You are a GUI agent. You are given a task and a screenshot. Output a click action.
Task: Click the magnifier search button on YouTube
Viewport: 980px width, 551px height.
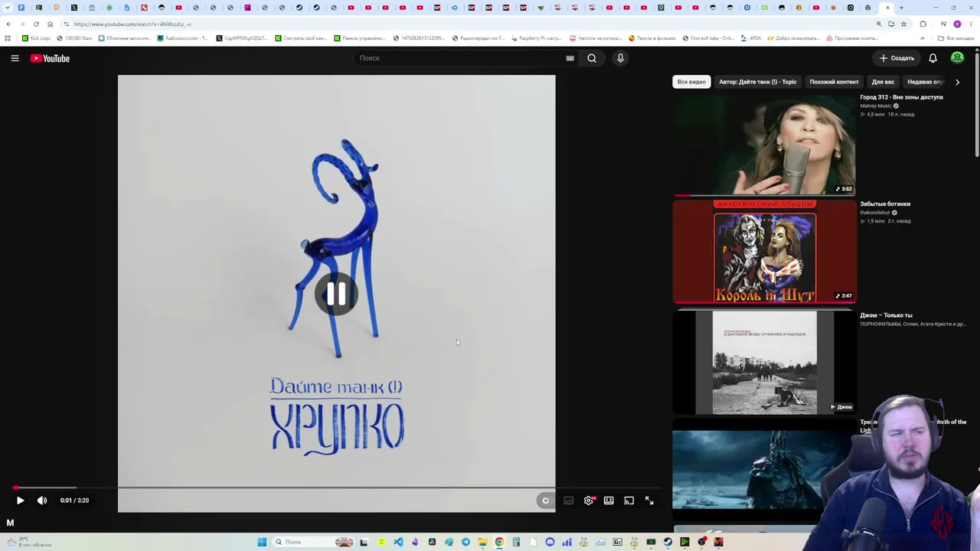pos(592,58)
